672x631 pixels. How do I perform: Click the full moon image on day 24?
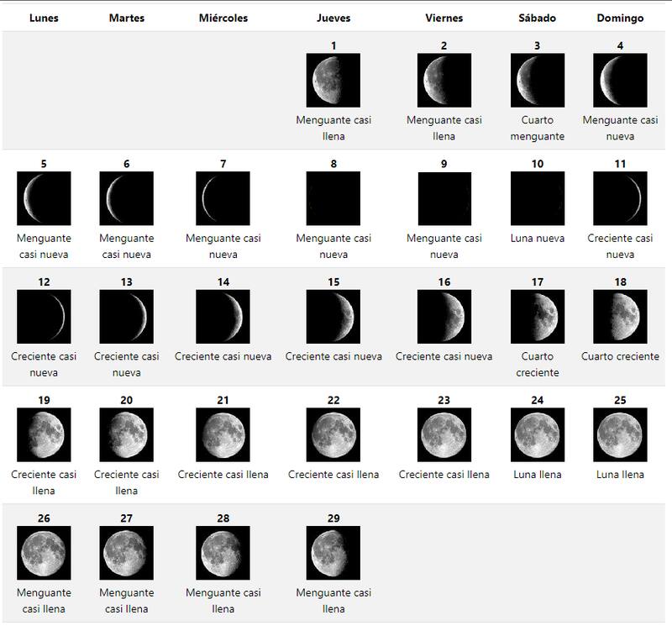coord(537,434)
